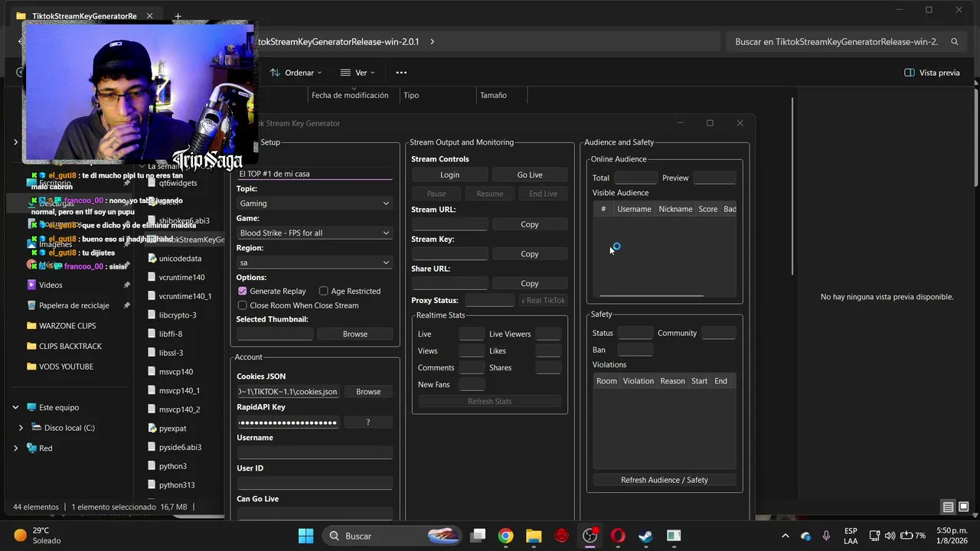Open the Topic dropdown set to Gaming
Screen dimensions: 980x551
click(315, 204)
